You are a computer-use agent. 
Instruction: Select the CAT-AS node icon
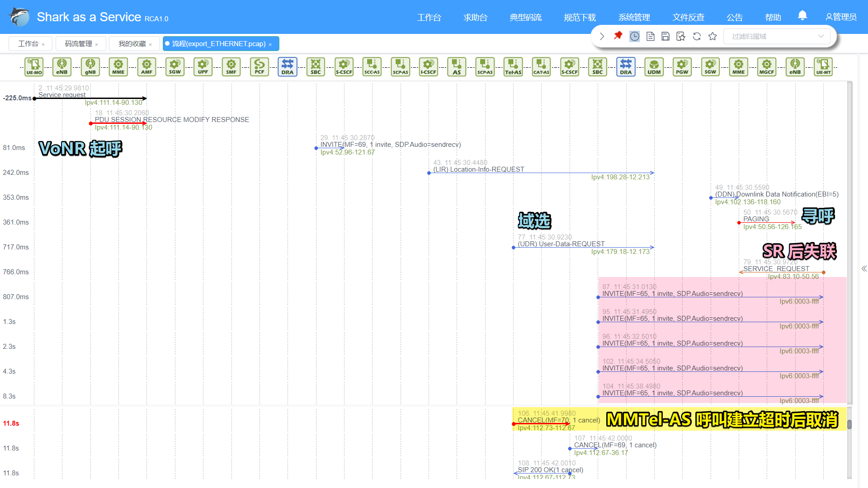(541, 66)
